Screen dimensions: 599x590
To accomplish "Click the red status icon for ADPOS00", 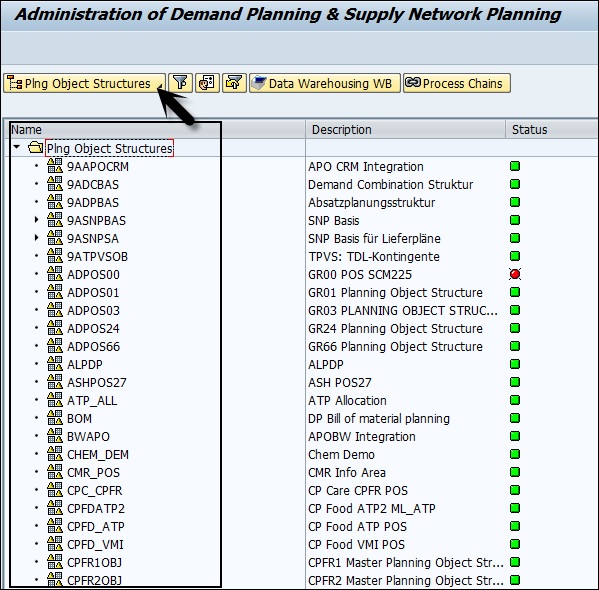I will coord(515,274).
